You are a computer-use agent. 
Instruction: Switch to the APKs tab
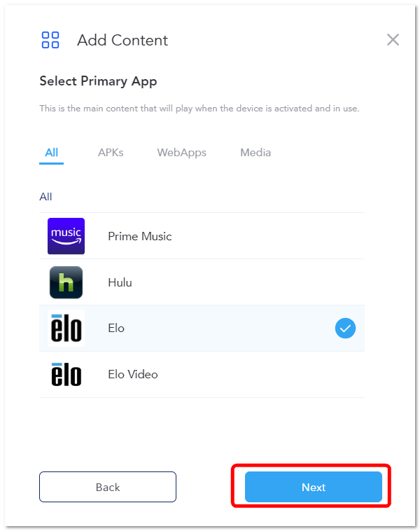[x=111, y=153]
